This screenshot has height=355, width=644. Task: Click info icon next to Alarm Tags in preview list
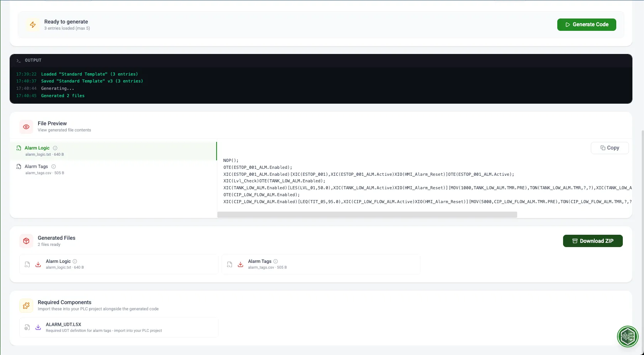click(54, 167)
